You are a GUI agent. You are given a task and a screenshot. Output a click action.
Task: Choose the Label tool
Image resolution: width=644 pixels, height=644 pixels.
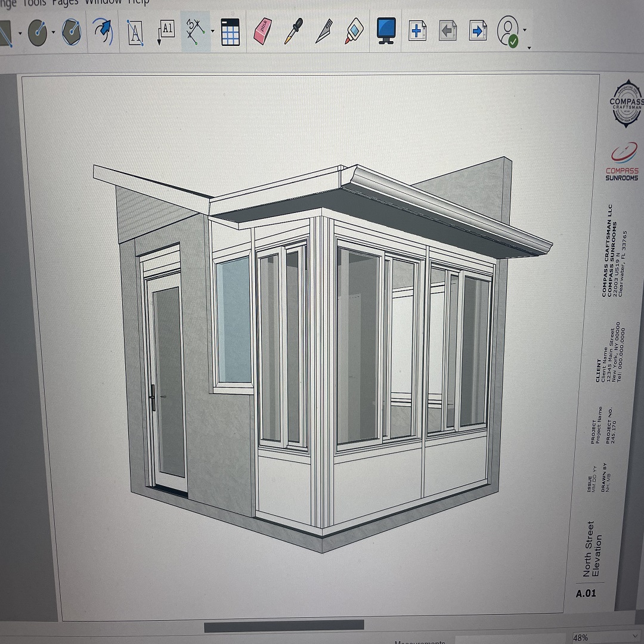tap(165, 32)
